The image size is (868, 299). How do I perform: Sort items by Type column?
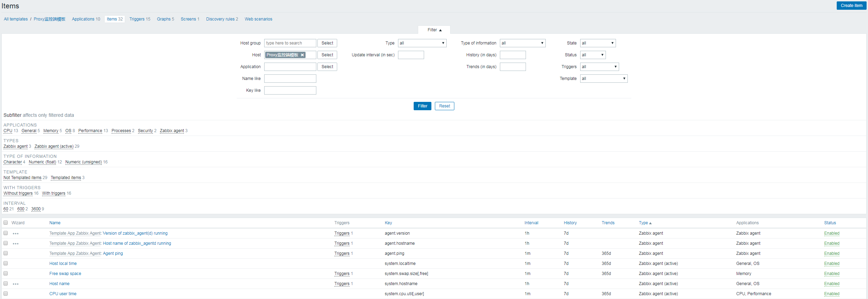tap(645, 223)
